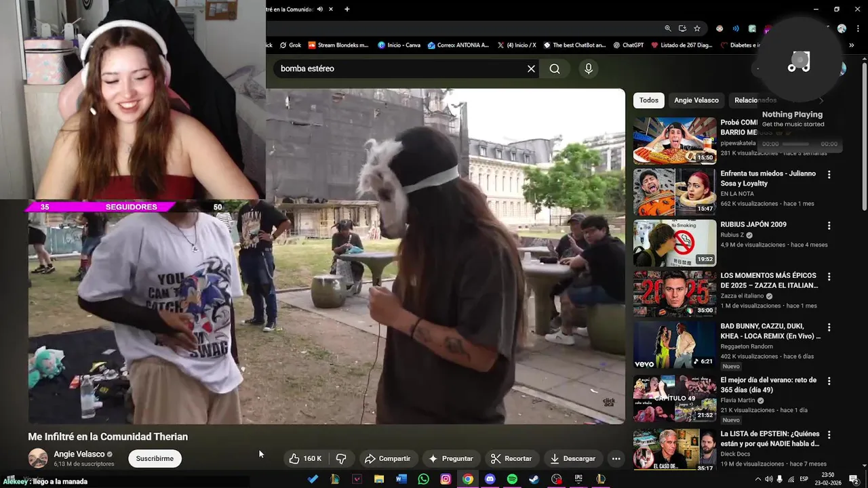This screenshot has width=868, height=488.
Task: Open the (4) Inicio / X bookmark
Action: [x=516, y=45]
